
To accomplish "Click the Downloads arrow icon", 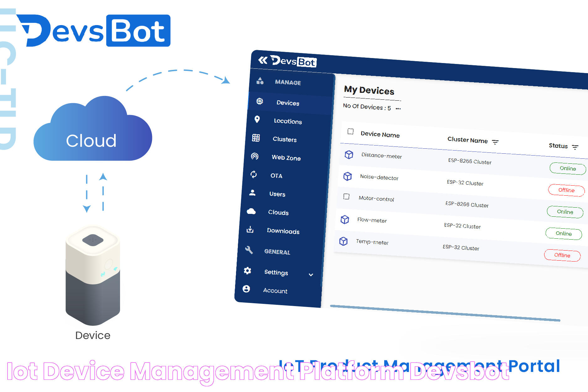I will (x=250, y=229).
